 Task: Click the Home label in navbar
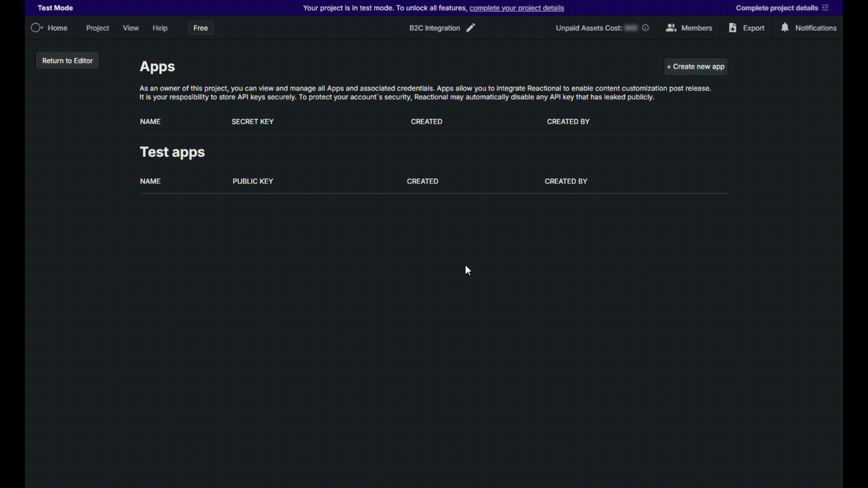pos(57,28)
